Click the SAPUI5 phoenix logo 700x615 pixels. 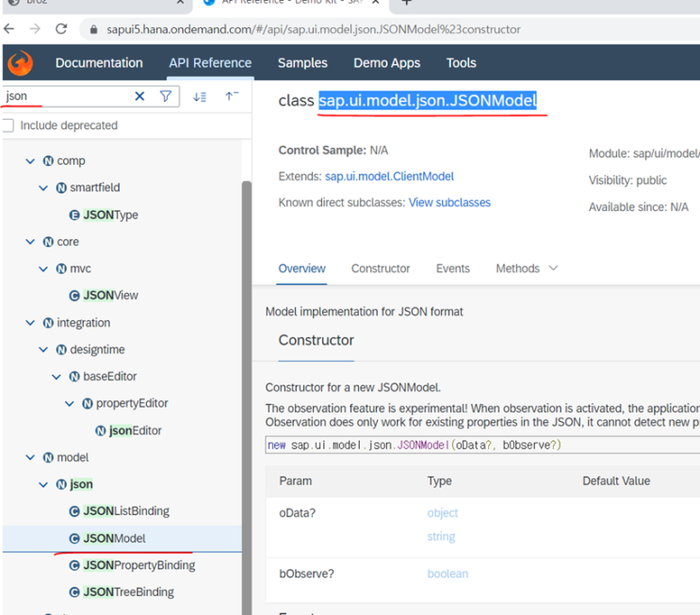(20, 63)
